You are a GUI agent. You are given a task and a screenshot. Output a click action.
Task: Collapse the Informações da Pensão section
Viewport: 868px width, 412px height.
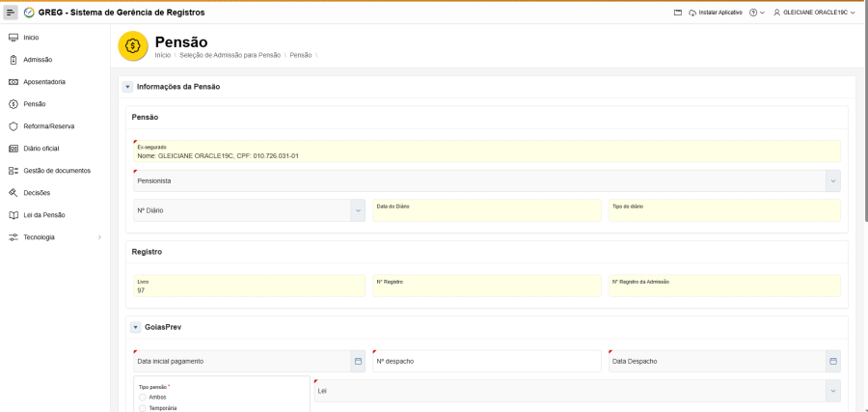coord(127,87)
